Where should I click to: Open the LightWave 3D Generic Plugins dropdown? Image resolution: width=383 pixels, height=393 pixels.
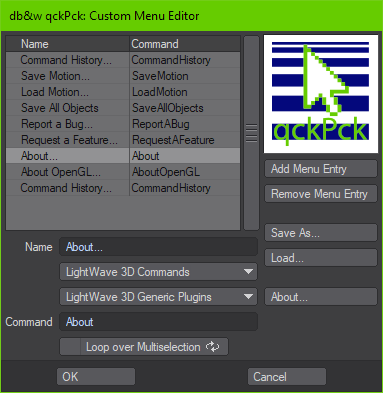coord(158,297)
